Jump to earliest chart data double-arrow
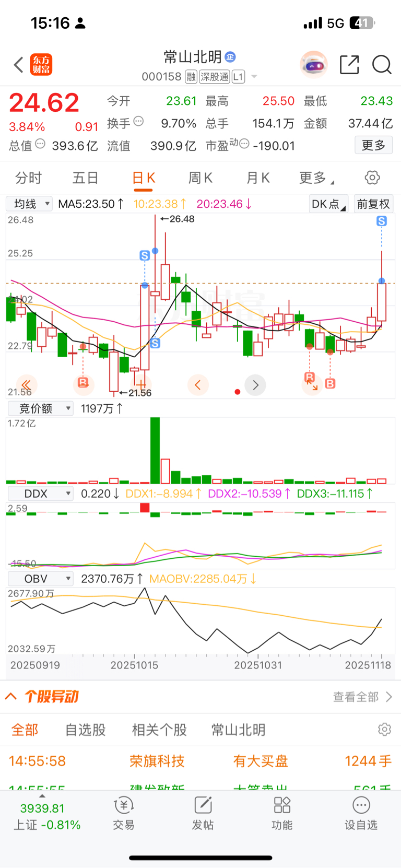This screenshot has width=401, height=868. pos(26,385)
